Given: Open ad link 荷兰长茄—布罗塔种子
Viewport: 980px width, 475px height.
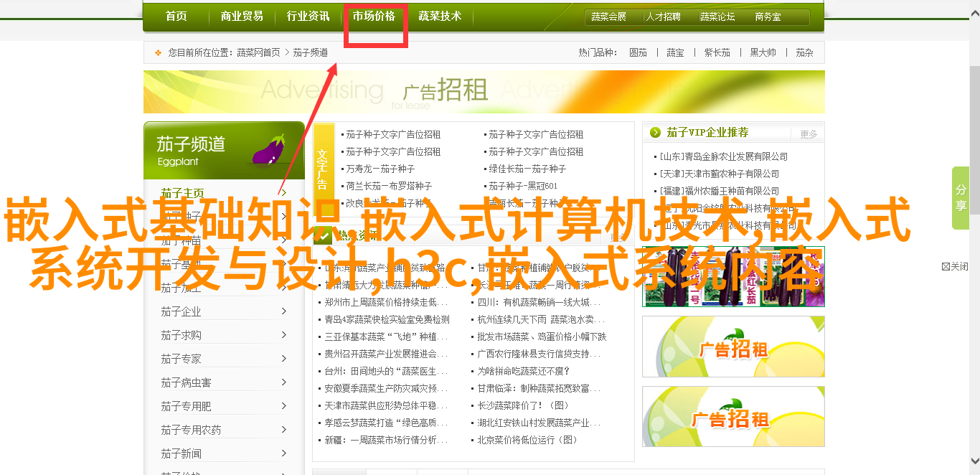Looking at the screenshot, I should coord(389,186).
